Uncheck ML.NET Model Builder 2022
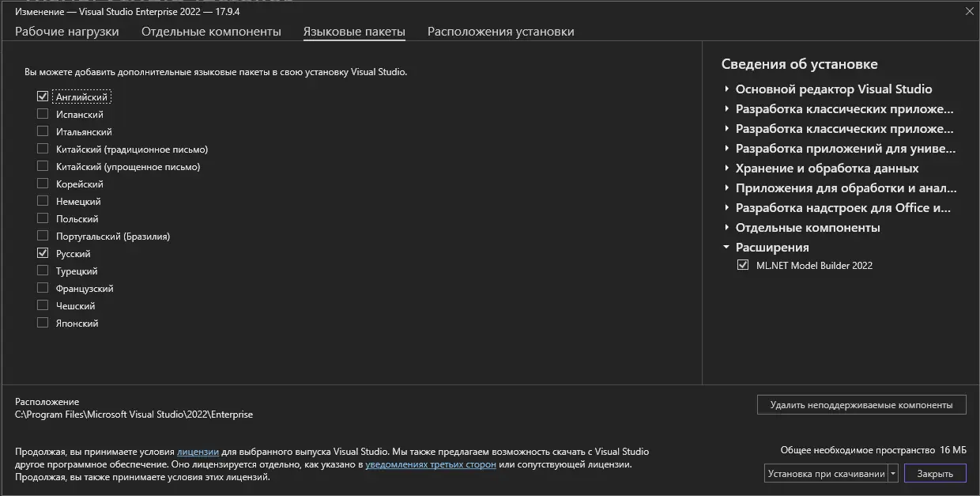This screenshot has width=980, height=496. pos(743,266)
